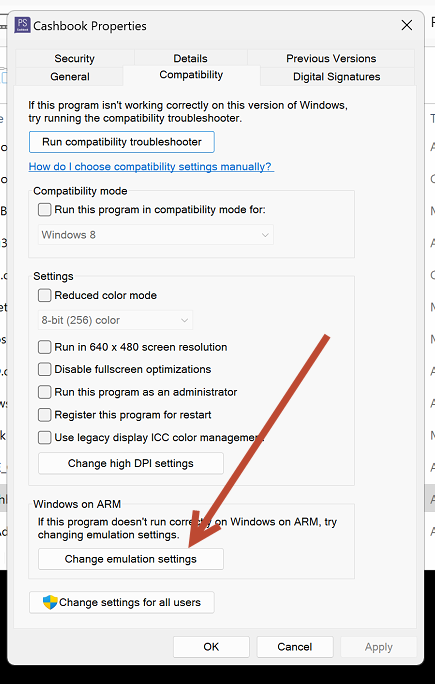This screenshot has height=684, width=435.
Task: Check the Reduced color mode box
Action: [x=45, y=295]
